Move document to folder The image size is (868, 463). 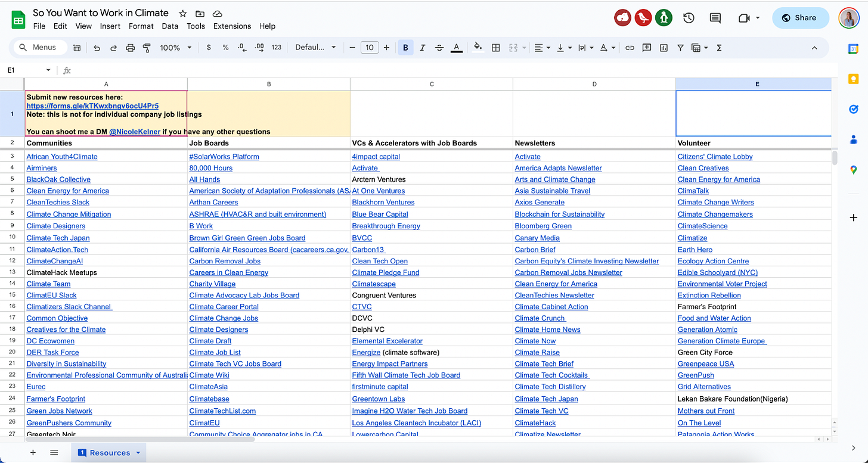point(200,13)
